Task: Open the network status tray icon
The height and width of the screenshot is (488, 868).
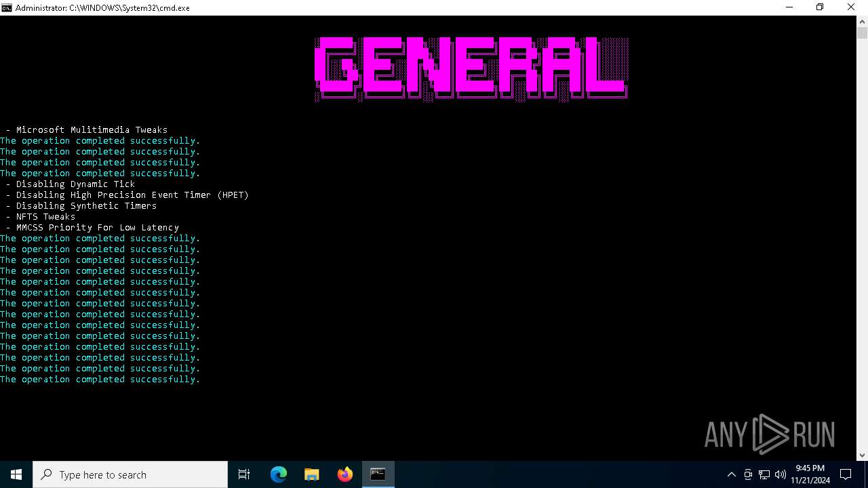Action: click(x=764, y=474)
